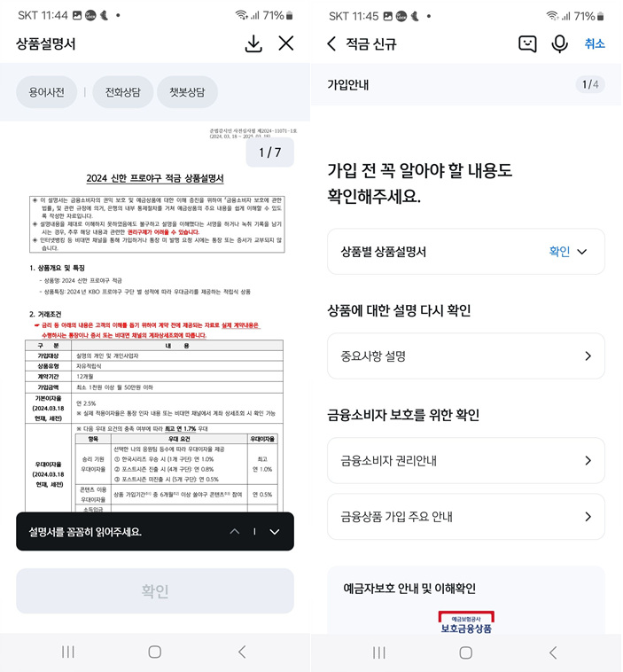Tap right phone's back navigation button

(x=553, y=652)
